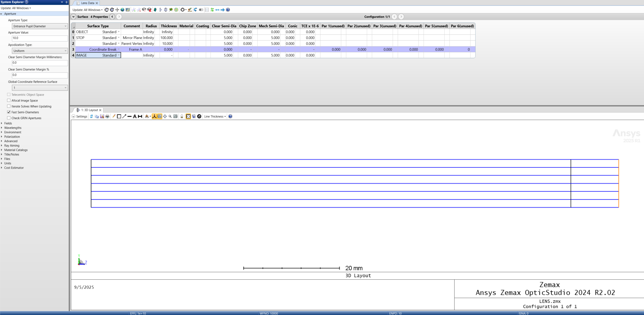Viewport: 644px width, 315px height.
Task: Activate the zoom tool in 3D Layout
Action: pos(170,116)
